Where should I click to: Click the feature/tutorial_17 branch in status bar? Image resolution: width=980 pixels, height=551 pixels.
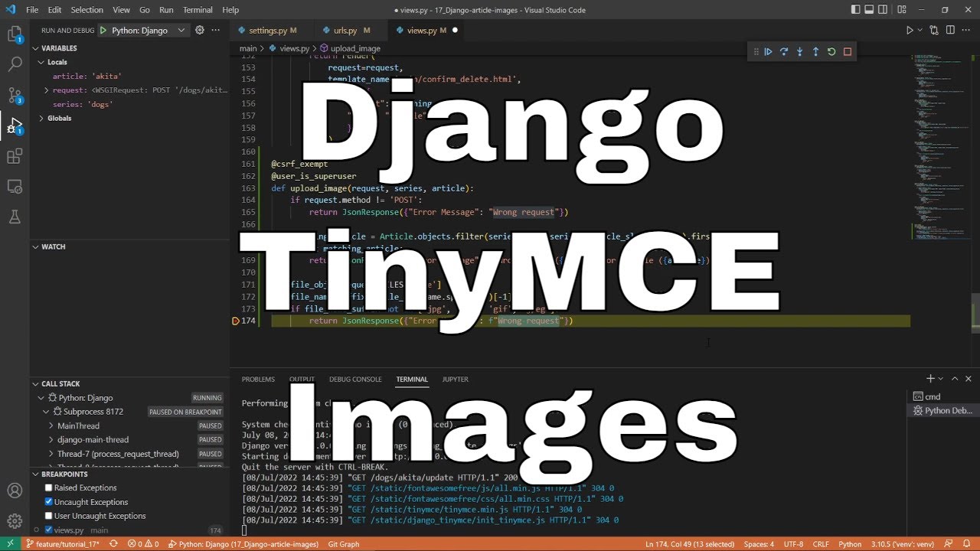[x=63, y=544]
